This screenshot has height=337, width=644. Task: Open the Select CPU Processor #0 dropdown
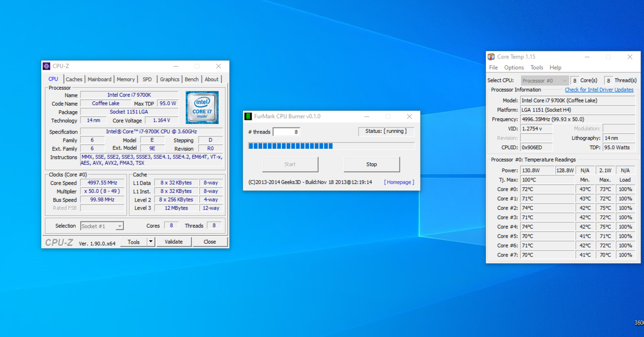pos(545,81)
